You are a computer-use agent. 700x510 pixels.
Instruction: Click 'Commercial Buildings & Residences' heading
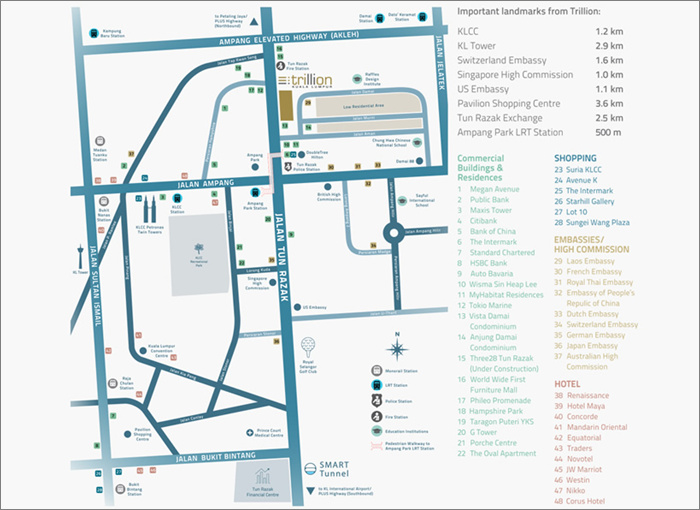click(x=481, y=167)
